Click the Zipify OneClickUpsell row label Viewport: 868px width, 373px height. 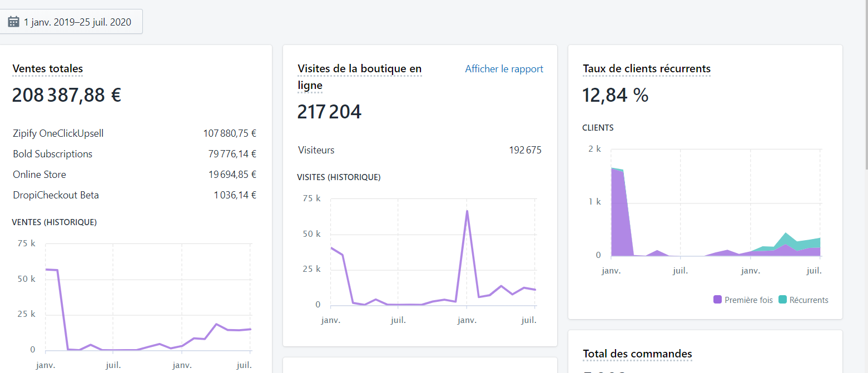click(x=58, y=133)
